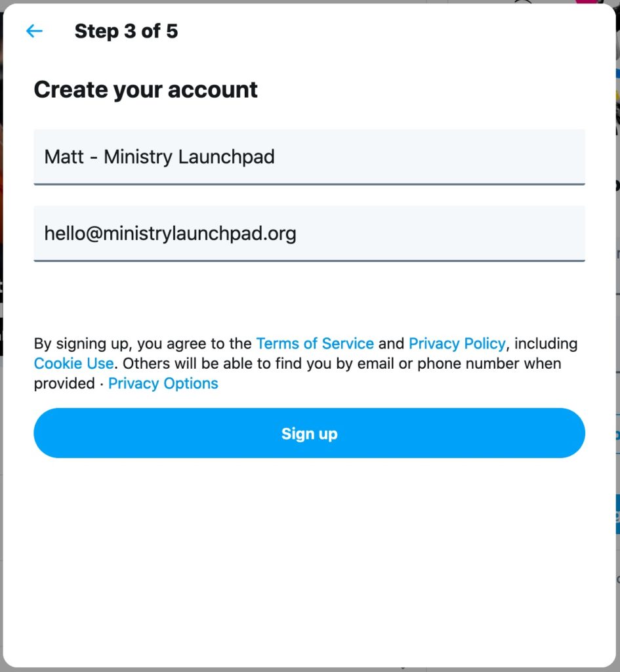Screen dimensions: 620x672
Task: Select the 'Step 3 of 5' header text
Action: [126, 31]
